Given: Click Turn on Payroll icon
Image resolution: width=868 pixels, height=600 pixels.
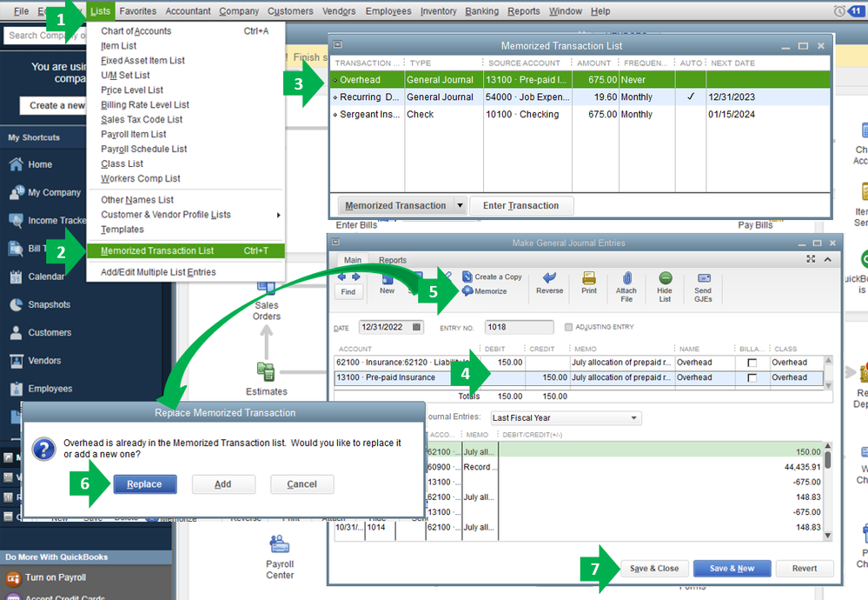Looking at the screenshot, I should pos(13,578).
